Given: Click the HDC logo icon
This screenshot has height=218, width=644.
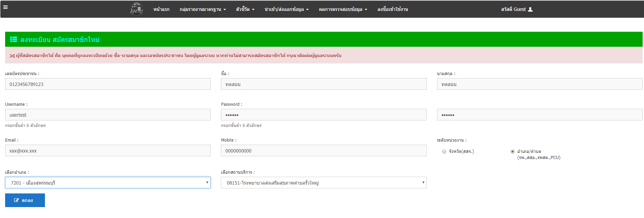Looking at the screenshot, I should pos(136,9).
